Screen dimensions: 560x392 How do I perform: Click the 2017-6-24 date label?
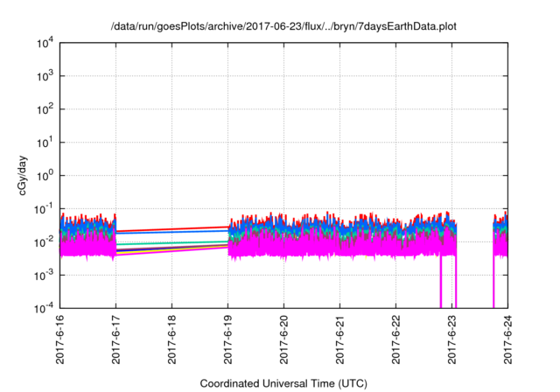point(507,339)
